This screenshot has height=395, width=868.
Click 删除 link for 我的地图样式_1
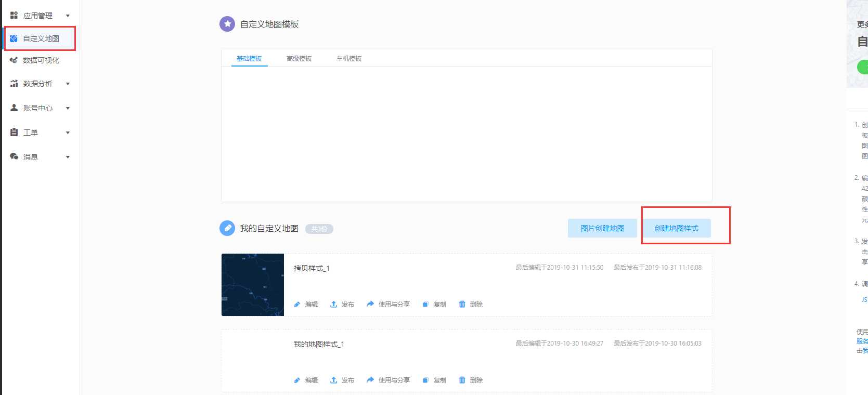pyautogui.click(x=476, y=380)
